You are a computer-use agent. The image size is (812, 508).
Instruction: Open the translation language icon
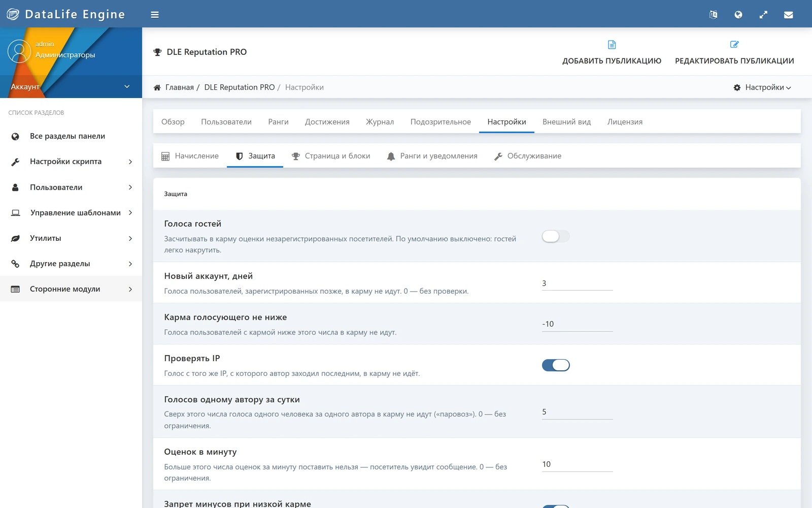[x=713, y=15]
